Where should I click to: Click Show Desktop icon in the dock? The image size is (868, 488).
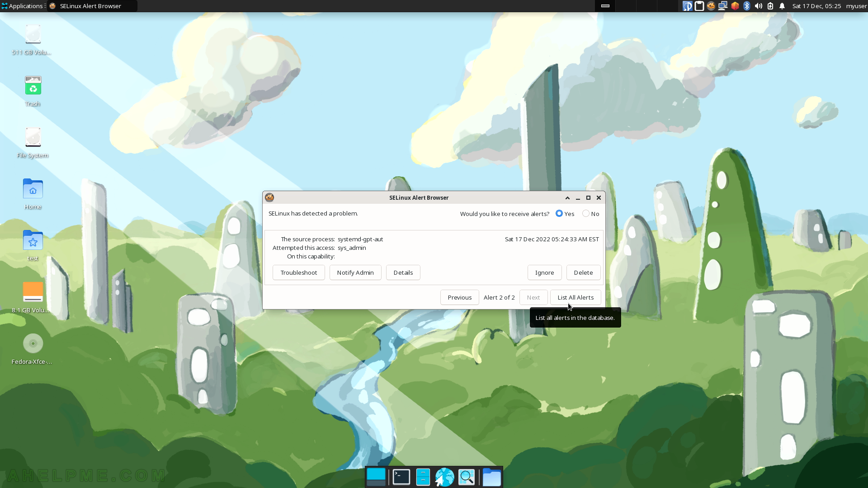[376, 477]
